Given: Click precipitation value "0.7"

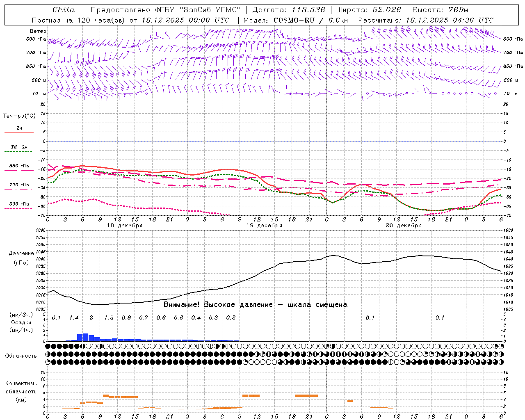Looking at the screenshot, I should point(144,318).
